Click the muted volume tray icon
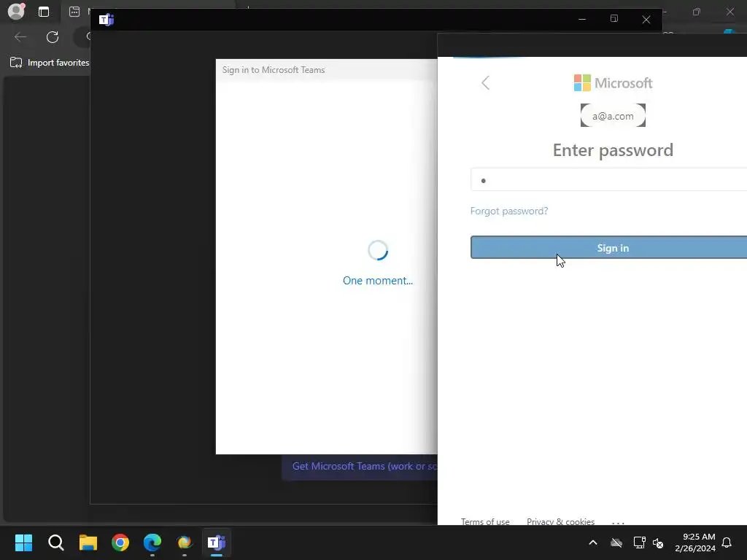Viewport: 747px width, 560px height. point(659,542)
